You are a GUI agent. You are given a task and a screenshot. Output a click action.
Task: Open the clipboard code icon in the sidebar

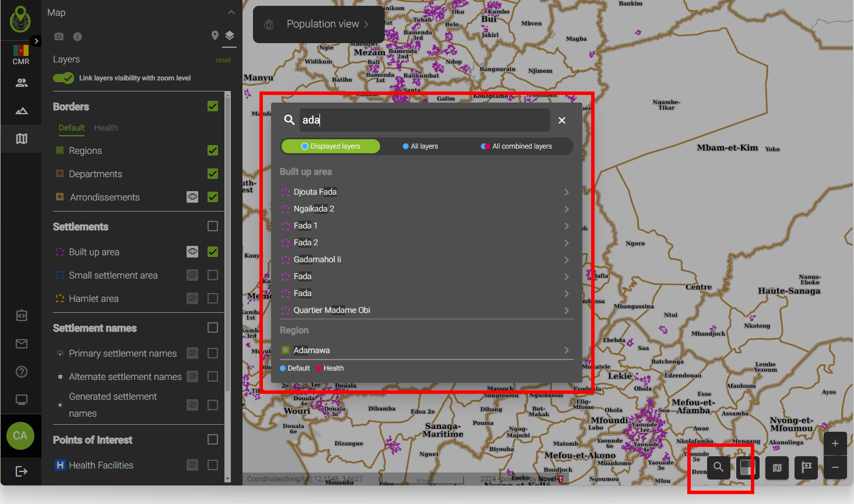click(x=22, y=315)
